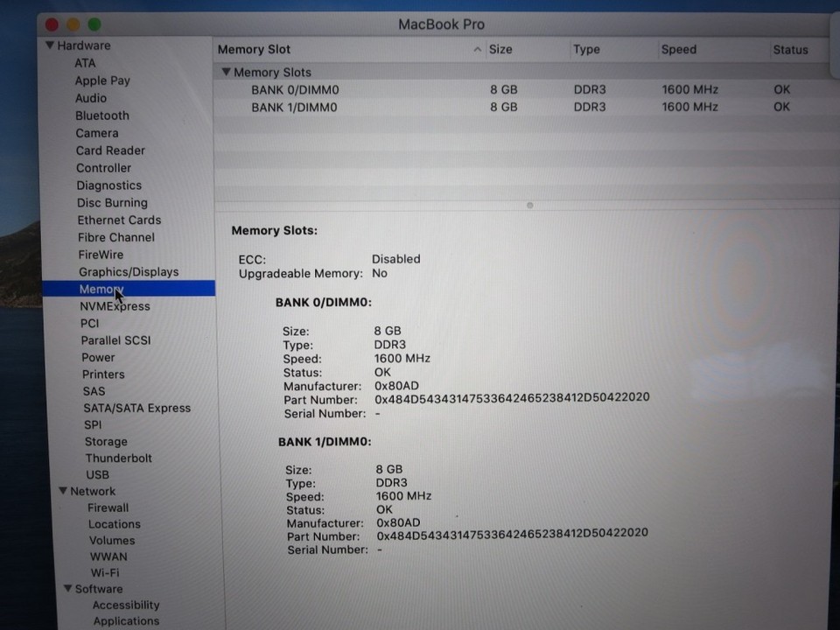Collapse the Network category
Image resolution: width=840 pixels, height=630 pixels.
pos(62,491)
